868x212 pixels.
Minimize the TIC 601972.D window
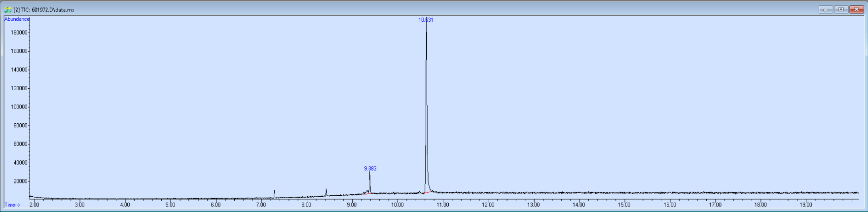826,9
